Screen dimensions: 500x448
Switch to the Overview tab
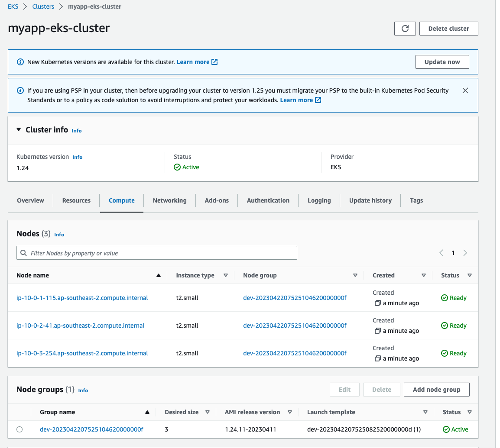point(31,200)
